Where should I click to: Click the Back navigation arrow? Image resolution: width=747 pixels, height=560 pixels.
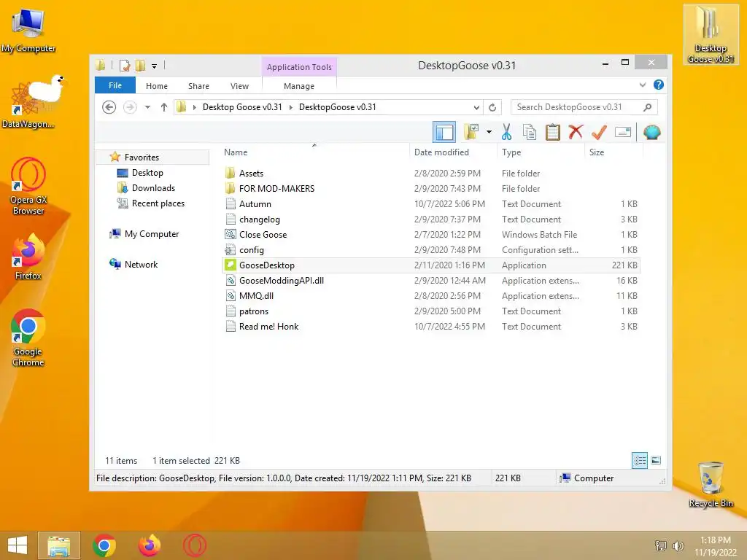[109, 107]
